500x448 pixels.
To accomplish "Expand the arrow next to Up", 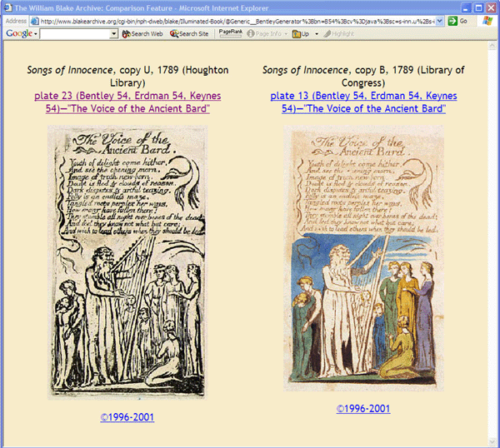I will click(317, 34).
